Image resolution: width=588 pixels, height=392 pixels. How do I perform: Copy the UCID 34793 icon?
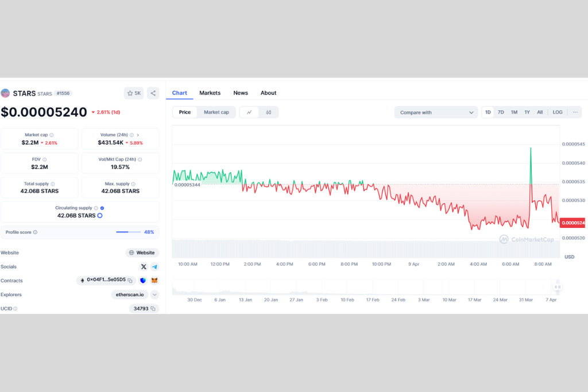153,309
